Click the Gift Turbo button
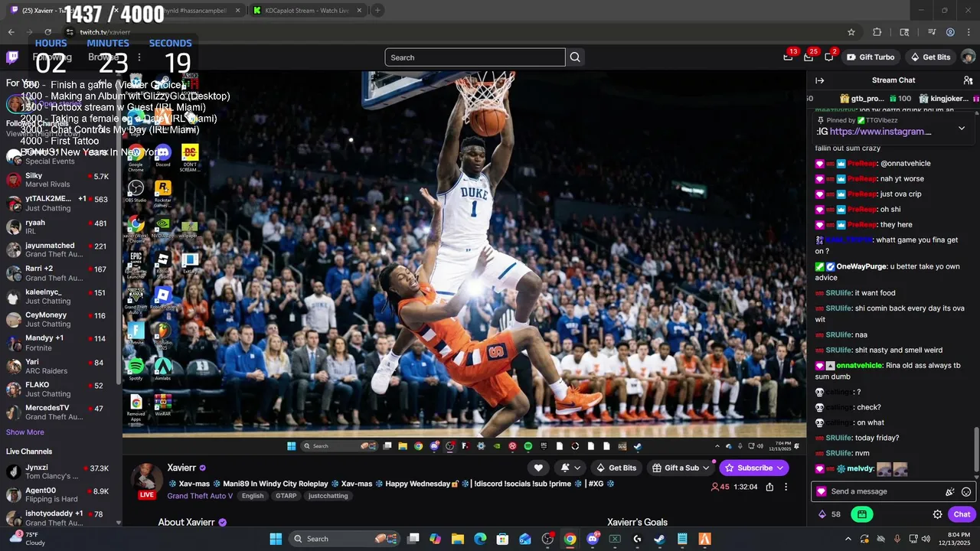Viewport: 980px width, 551px height. [x=871, y=57]
